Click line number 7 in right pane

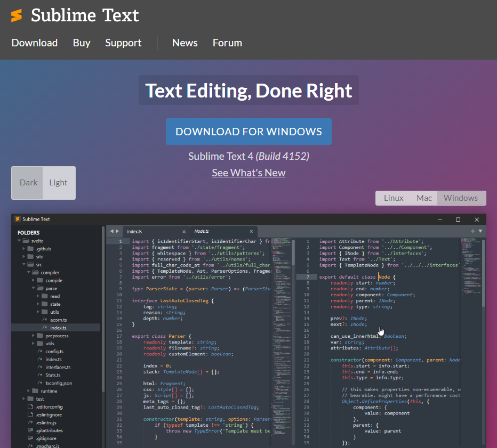[308, 276]
